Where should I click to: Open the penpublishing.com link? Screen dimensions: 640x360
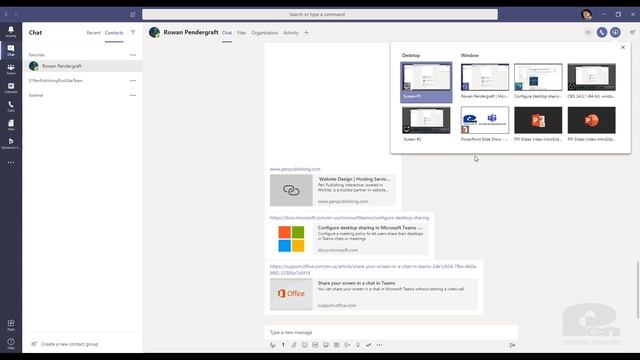tap(295, 169)
